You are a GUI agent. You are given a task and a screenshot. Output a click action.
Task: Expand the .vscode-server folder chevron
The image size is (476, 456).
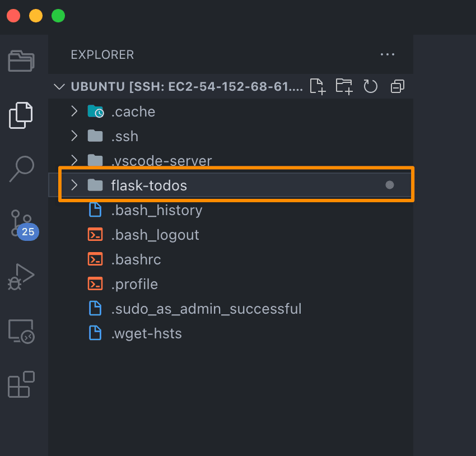click(x=74, y=160)
